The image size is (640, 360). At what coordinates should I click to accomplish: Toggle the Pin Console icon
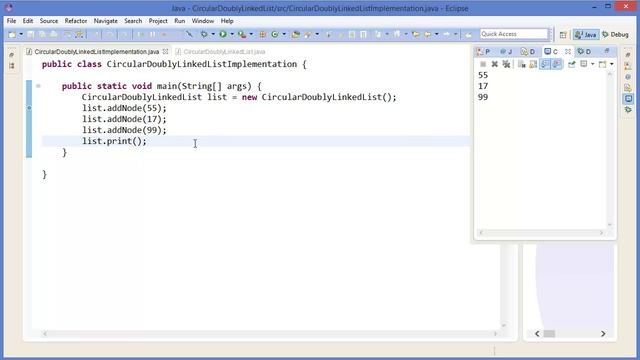pos(571,64)
